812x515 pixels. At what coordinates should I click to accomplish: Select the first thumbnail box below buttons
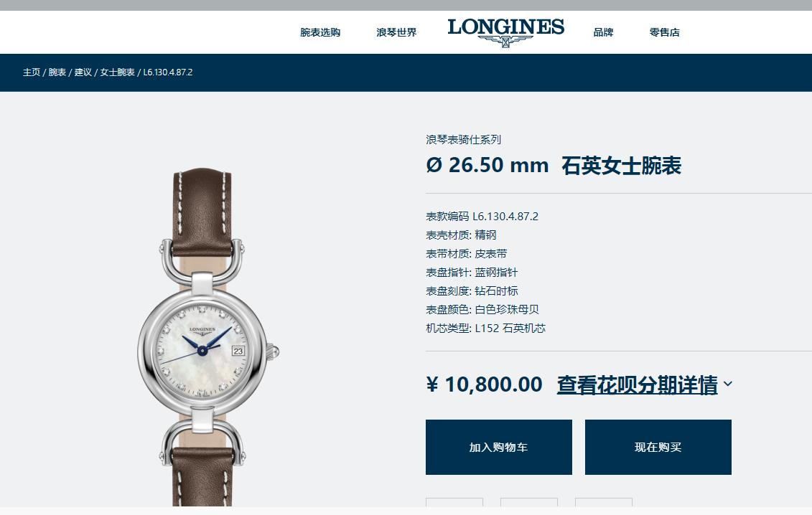tap(454, 502)
